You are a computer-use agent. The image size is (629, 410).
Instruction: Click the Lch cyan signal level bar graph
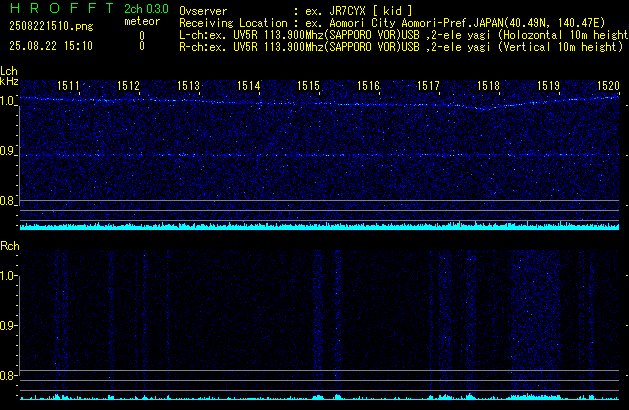point(319,225)
